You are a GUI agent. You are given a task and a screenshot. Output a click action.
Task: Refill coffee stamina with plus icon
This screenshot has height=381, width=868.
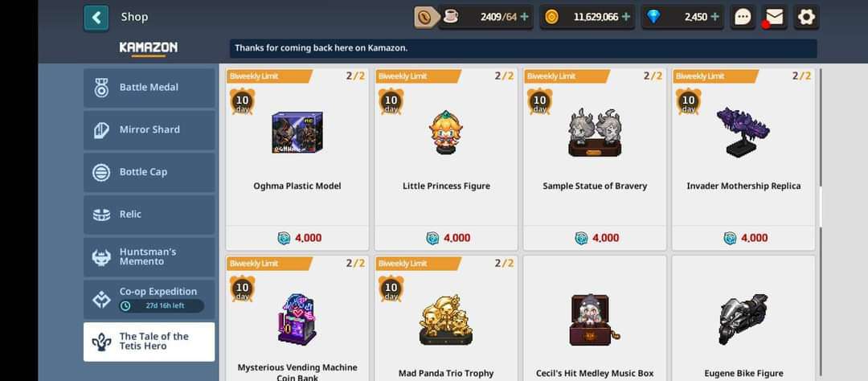click(x=524, y=17)
